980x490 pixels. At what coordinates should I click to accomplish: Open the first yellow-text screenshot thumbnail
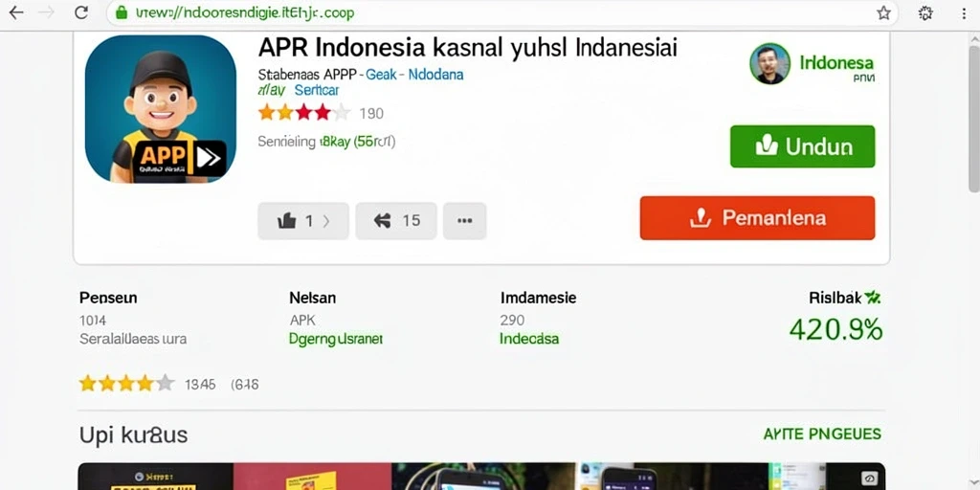point(155,477)
